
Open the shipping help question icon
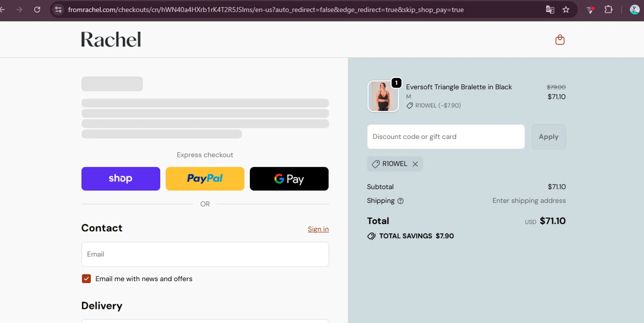pos(401,201)
